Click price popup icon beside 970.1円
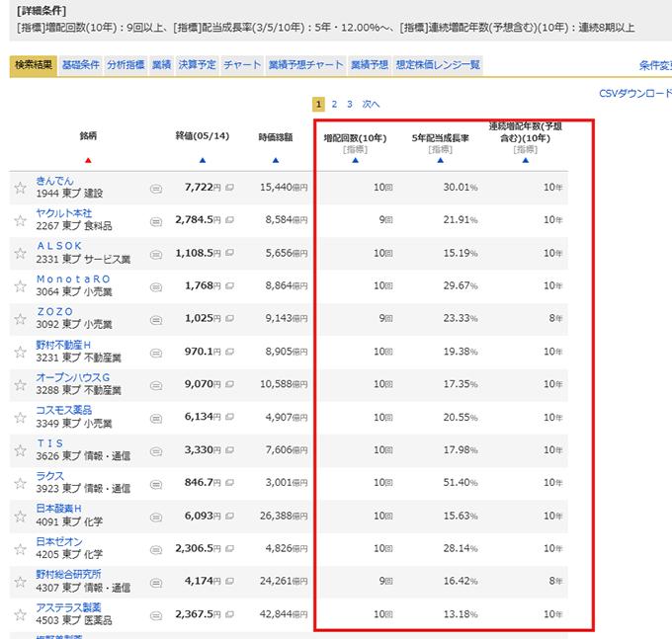The height and width of the screenshot is (639, 672). click(x=229, y=352)
